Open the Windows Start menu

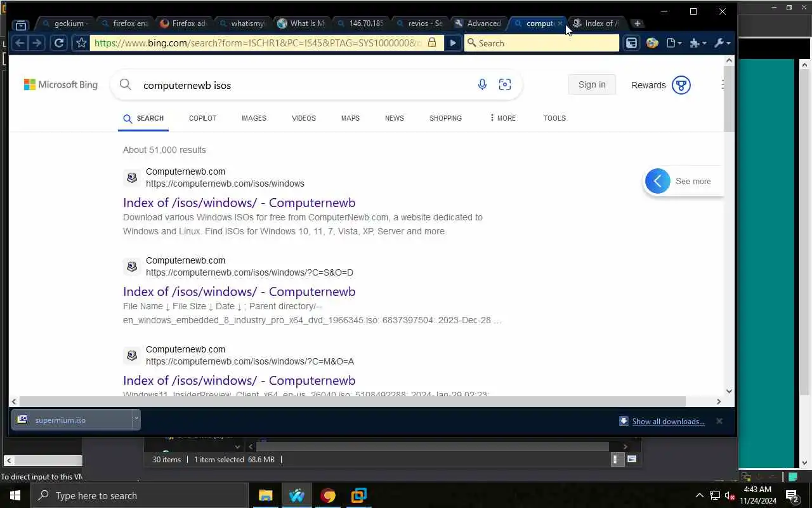click(x=15, y=495)
